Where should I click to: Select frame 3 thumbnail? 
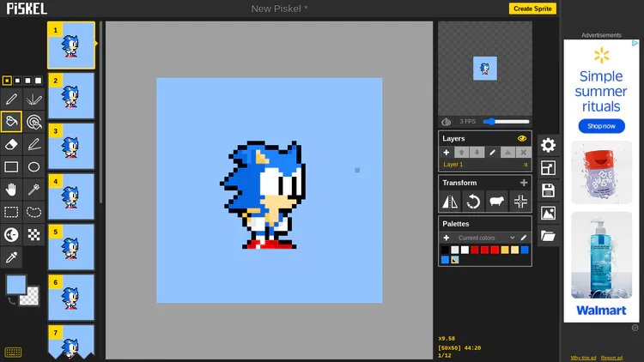tap(71, 146)
